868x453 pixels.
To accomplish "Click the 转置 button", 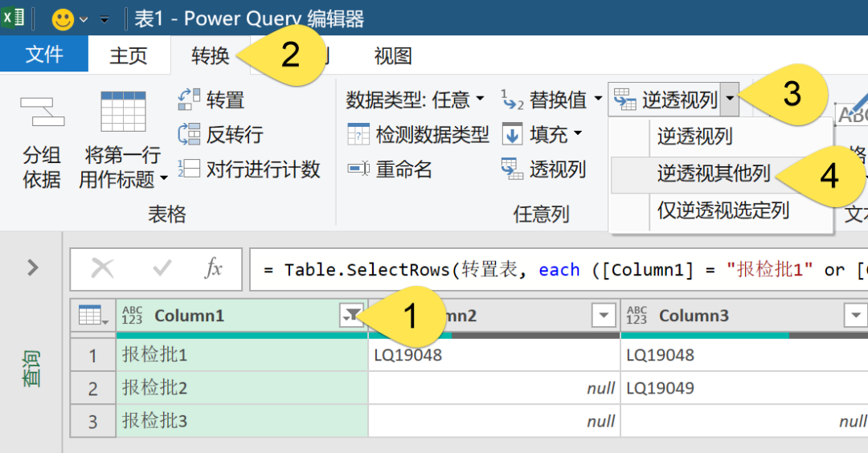I will tap(211, 100).
